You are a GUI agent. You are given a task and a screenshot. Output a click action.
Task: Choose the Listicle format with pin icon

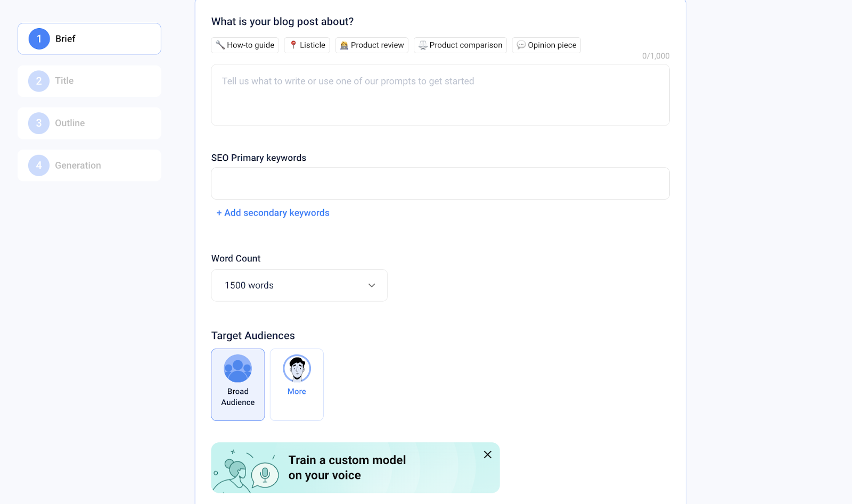click(x=307, y=45)
